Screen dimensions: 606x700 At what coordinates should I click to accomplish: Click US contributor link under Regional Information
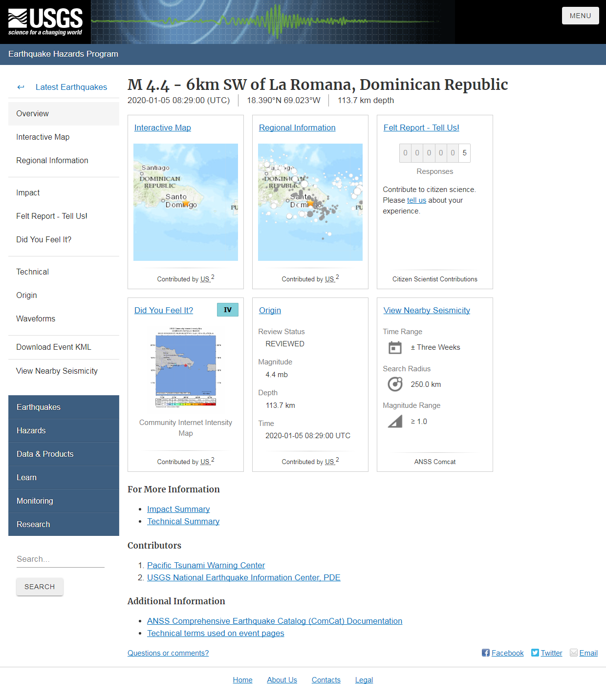[x=330, y=279]
